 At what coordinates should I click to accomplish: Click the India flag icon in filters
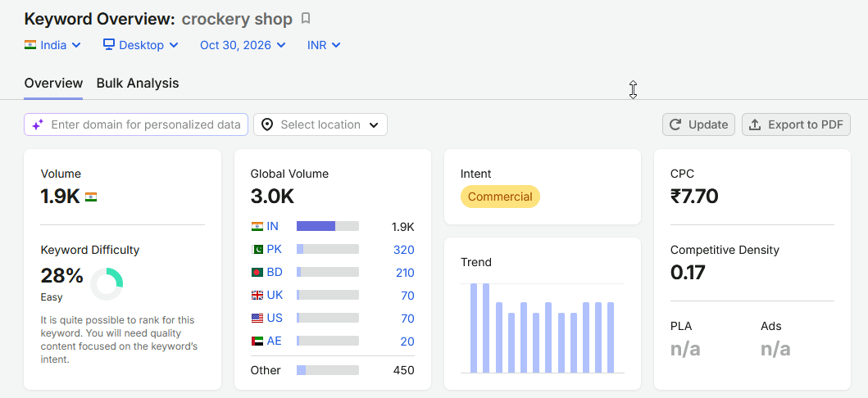click(x=30, y=45)
